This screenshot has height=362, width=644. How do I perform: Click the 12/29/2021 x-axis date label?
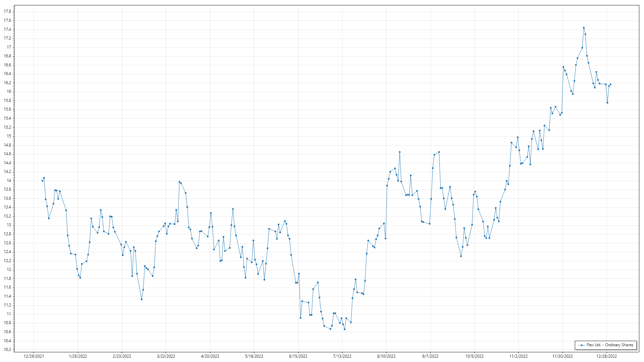point(34,356)
